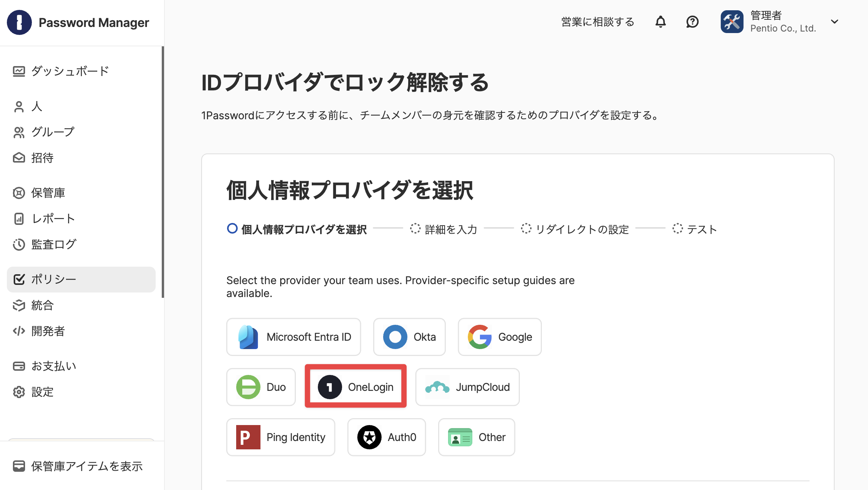The width and height of the screenshot is (868, 490).
Task: Click the 開発者 code icon
Action: click(19, 331)
